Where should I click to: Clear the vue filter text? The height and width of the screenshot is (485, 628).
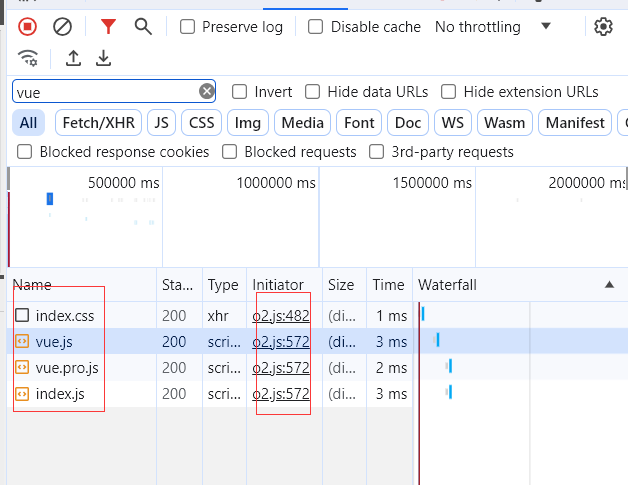(207, 92)
